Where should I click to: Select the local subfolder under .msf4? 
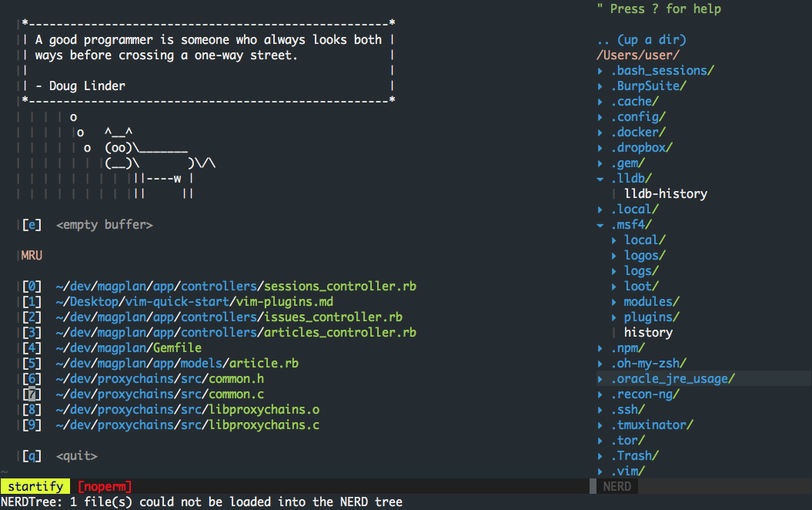645,240
